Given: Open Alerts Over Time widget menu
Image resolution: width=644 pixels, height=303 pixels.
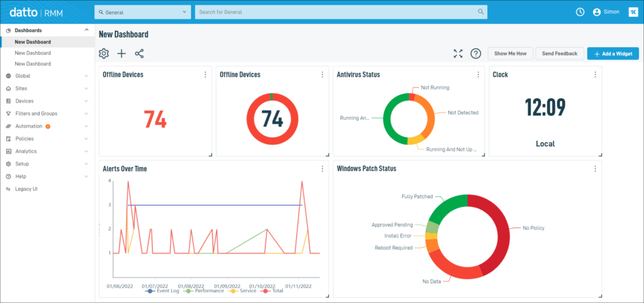Looking at the screenshot, I should tap(322, 168).
